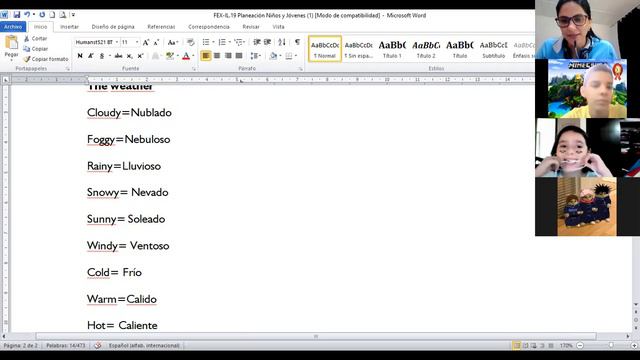Apply the Título 2 style
Viewport: 640px width, 360px height.
pyautogui.click(x=426, y=49)
